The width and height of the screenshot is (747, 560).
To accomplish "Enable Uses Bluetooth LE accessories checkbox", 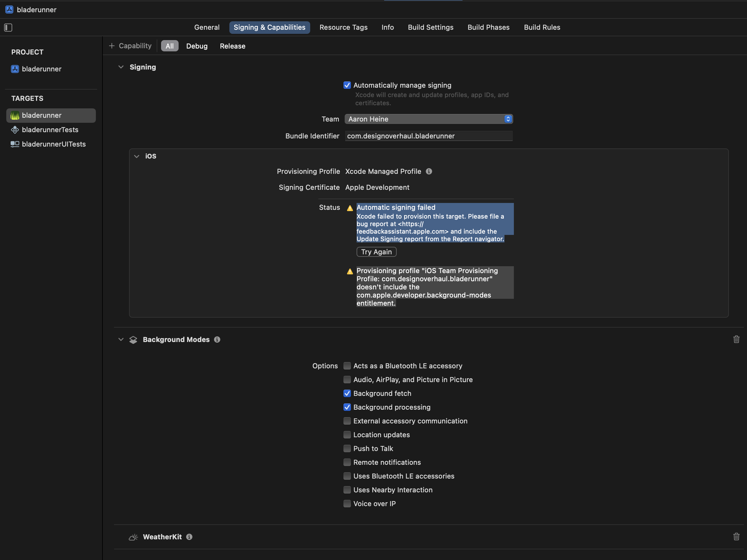I will pyautogui.click(x=347, y=476).
